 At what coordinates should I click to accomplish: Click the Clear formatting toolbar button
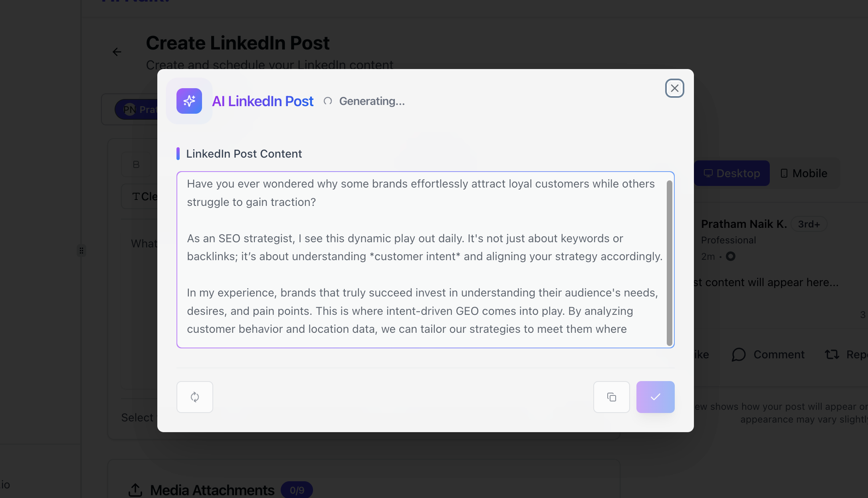click(x=144, y=196)
